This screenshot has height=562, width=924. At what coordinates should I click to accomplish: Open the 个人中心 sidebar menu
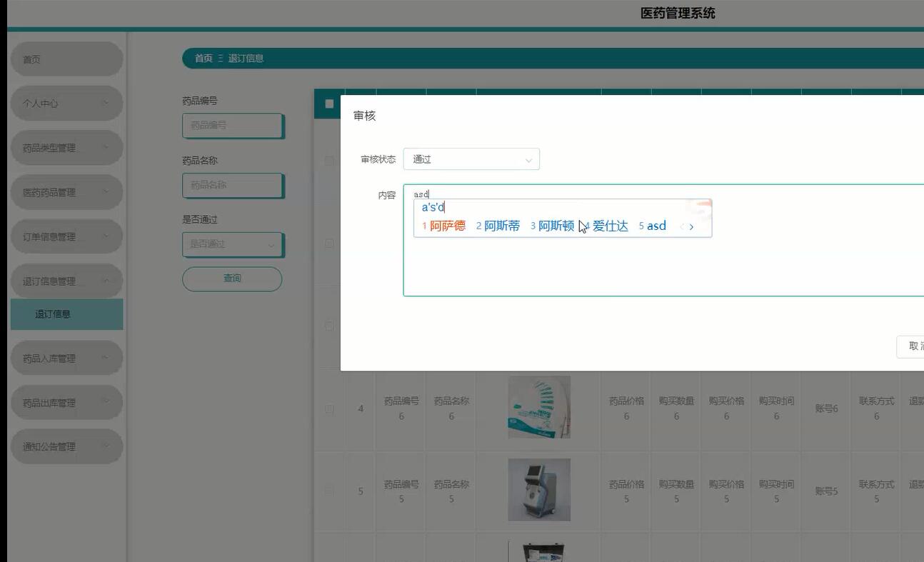[66, 103]
